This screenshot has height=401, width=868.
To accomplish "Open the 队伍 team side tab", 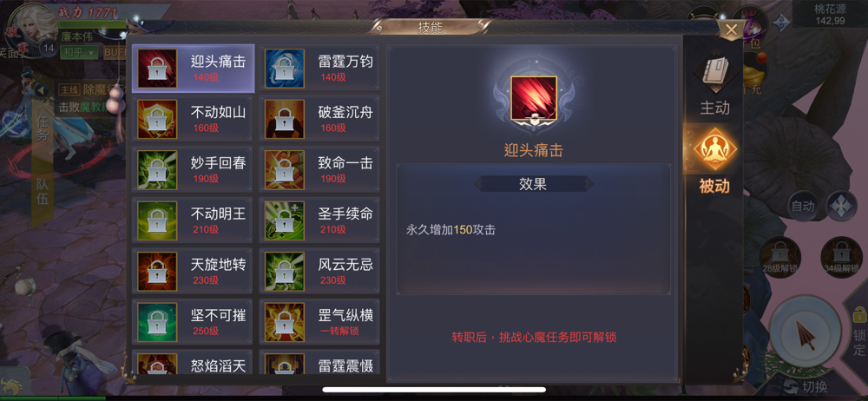I will [42, 191].
